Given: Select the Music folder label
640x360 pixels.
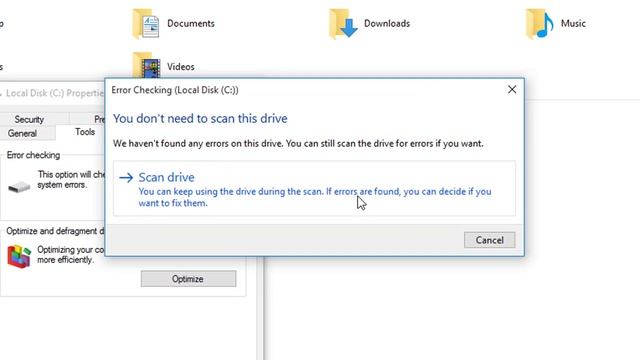Looking at the screenshot, I should click(x=573, y=23).
